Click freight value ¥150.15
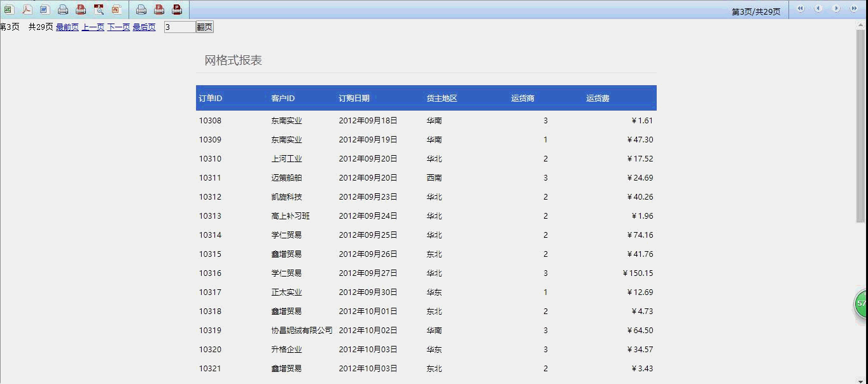 click(638, 273)
